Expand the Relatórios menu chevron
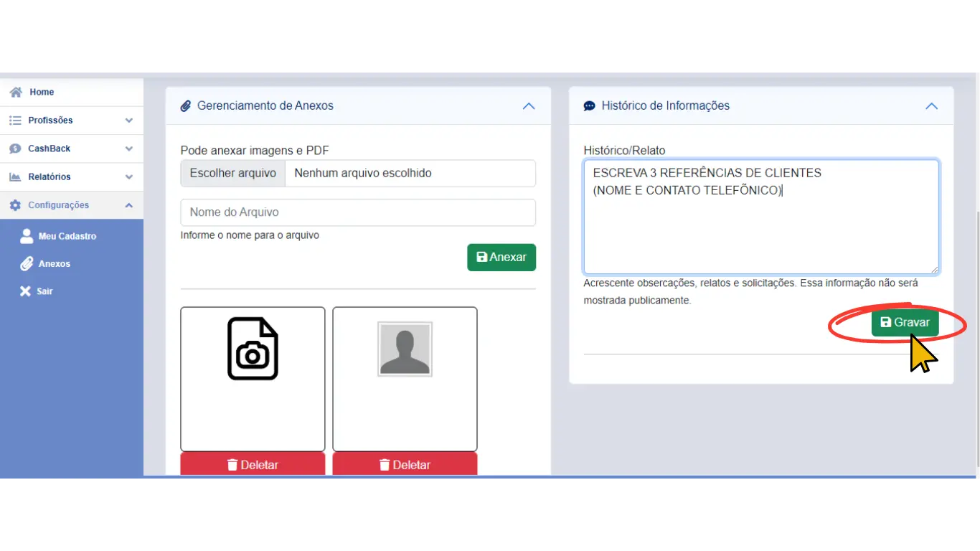980x551 pixels. [x=129, y=176]
